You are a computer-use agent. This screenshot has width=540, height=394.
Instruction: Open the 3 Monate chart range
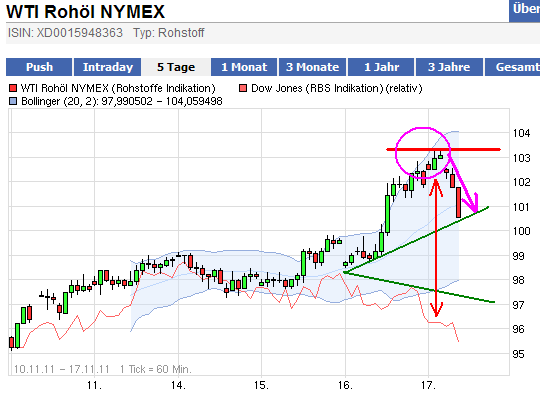[312, 67]
